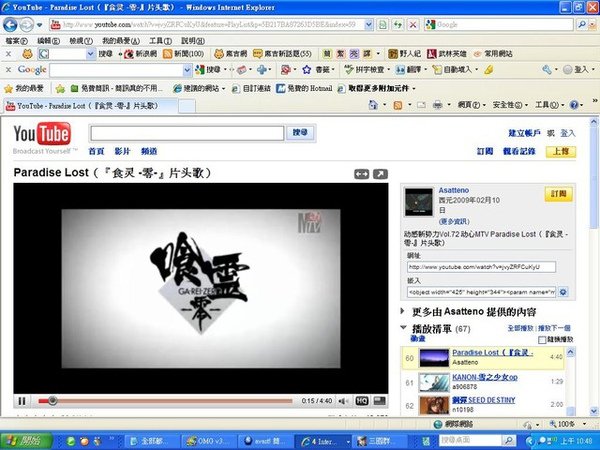Open the 我的最愛 Favorites menu in menu bar
The image size is (600, 450).
[x=121, y=41]
